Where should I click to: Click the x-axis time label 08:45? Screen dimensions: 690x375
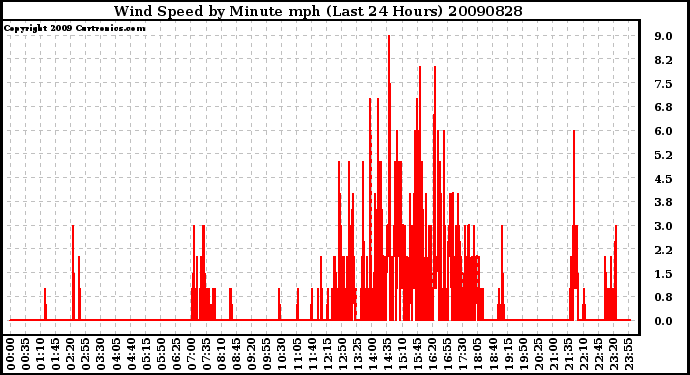pyautogui.click(x=237, y=354)
